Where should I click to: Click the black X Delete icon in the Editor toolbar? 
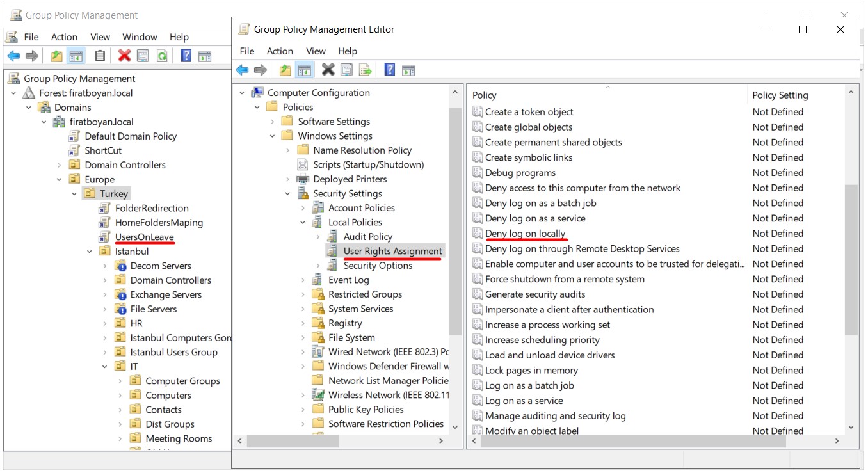click(x=328, y=70)
